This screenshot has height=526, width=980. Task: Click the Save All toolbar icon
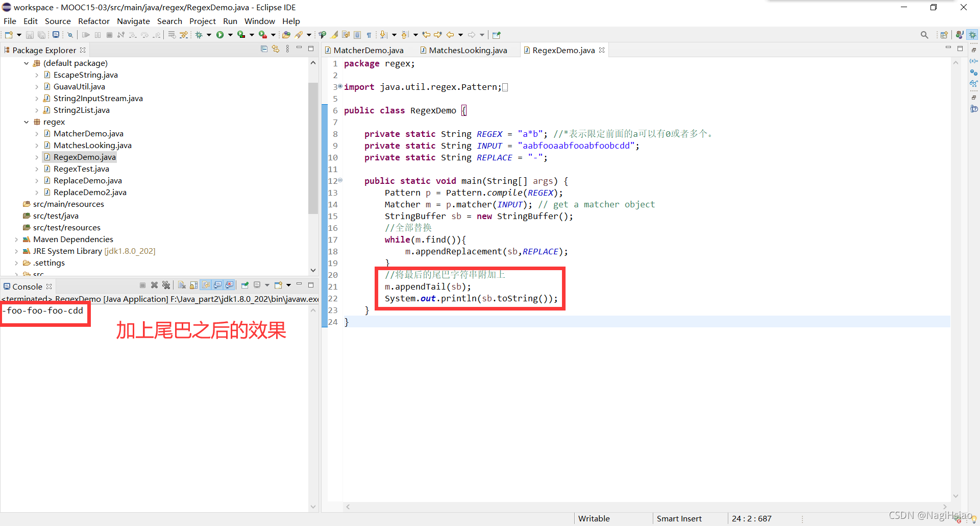pyautogui.click(x=41, y=35)
